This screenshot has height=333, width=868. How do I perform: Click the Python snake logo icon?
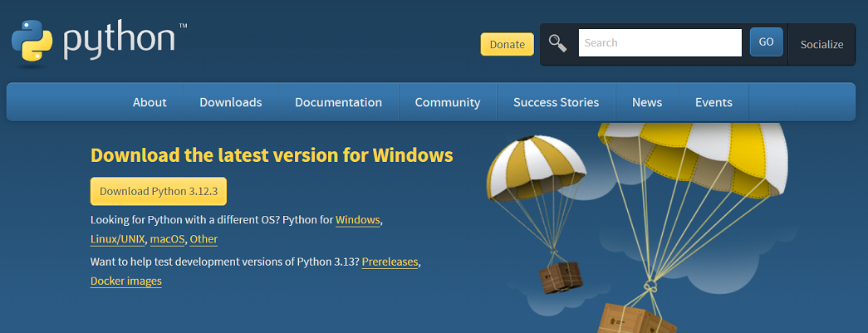[32, 40]
